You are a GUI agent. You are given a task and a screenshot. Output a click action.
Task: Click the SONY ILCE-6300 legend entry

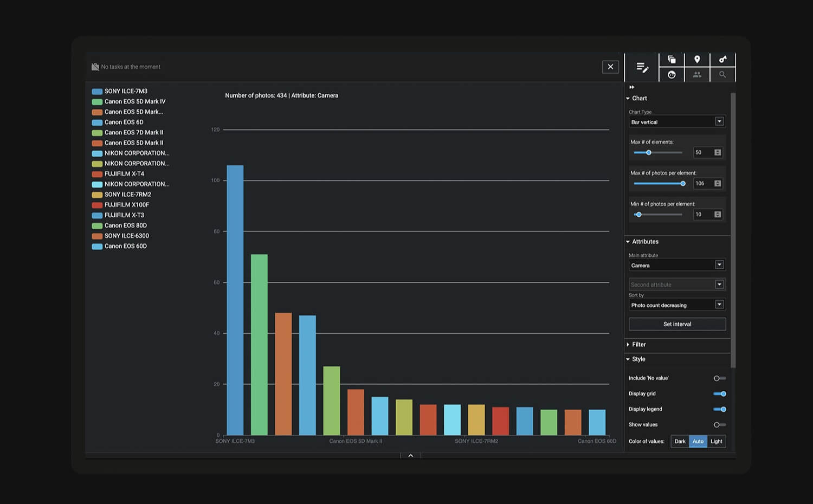pos(120,236)
